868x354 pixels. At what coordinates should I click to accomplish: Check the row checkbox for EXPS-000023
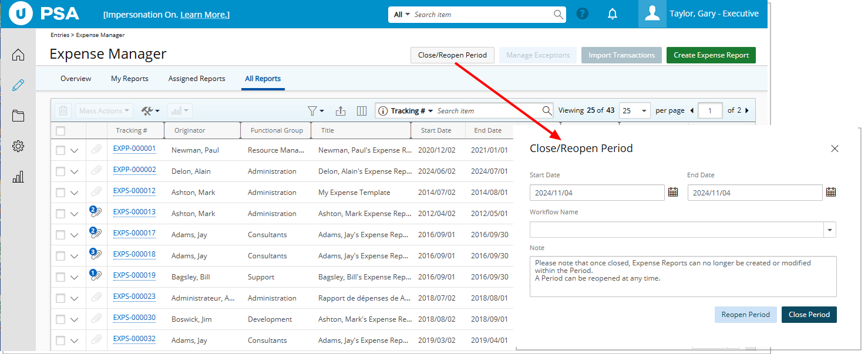pyautogui.click(x=60, y=298)
